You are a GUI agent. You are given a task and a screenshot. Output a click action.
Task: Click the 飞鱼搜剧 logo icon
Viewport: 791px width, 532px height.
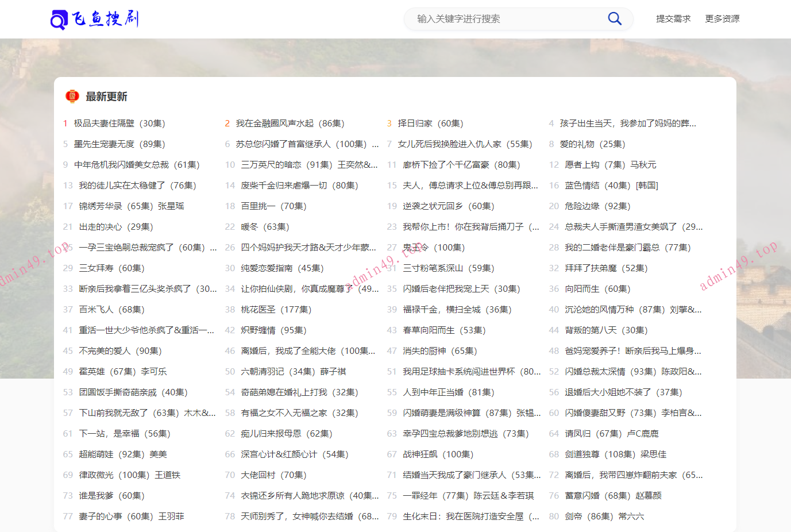[x=59, y=18]
